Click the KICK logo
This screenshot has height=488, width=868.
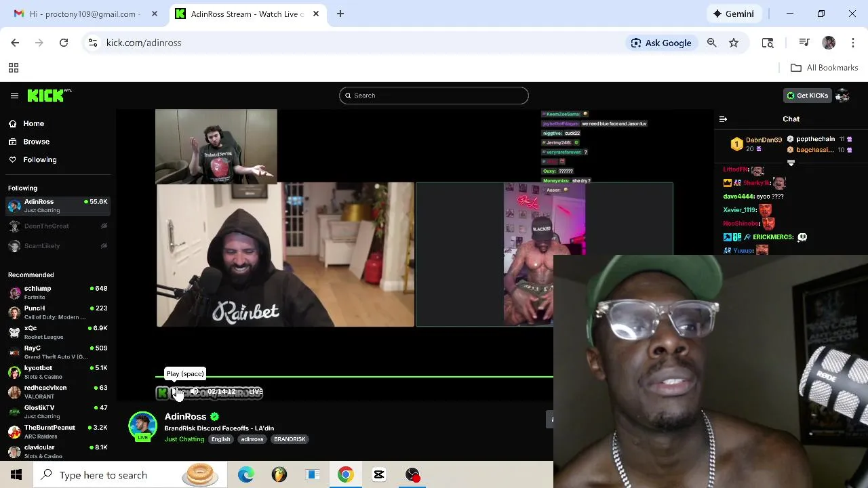[49, 96]
